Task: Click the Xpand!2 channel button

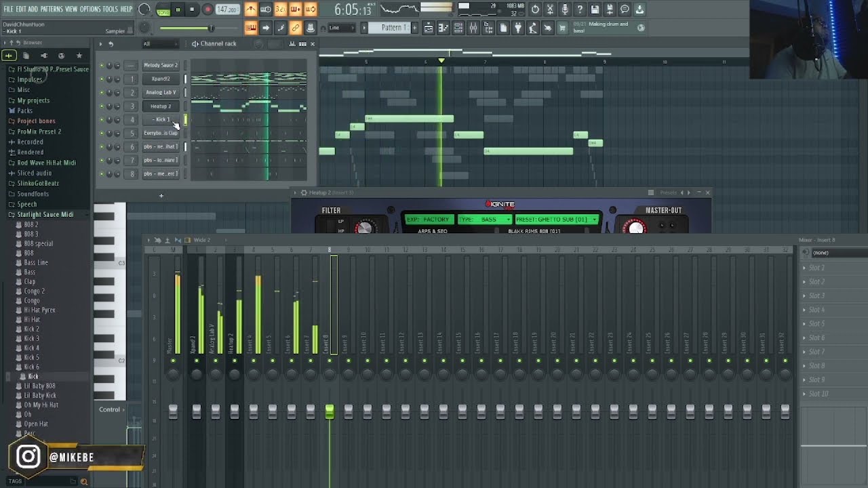Action: [161, 79]
